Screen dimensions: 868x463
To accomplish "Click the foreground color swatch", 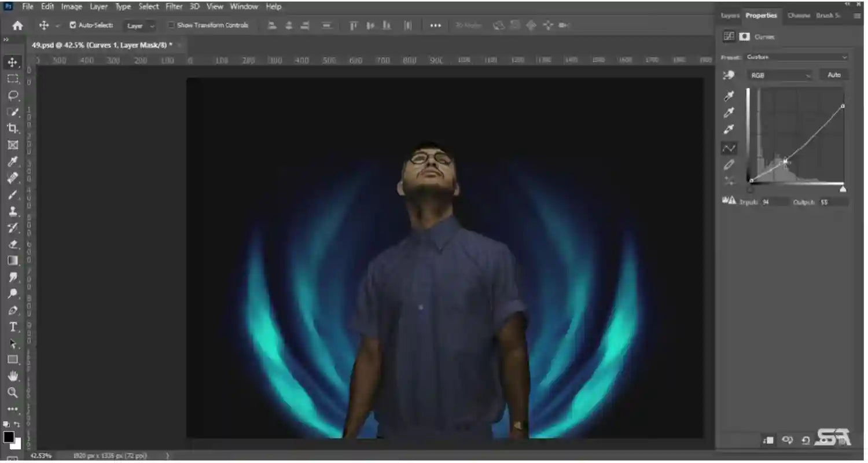I will 9,437.
